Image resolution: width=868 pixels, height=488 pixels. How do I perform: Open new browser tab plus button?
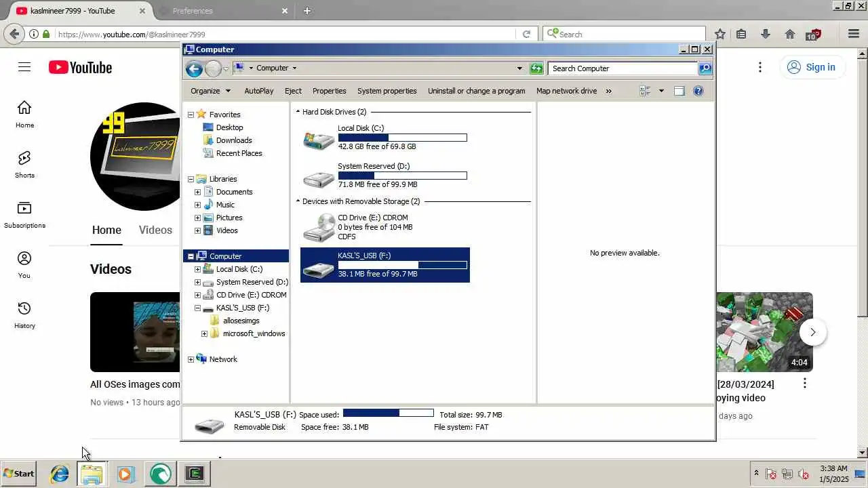(307, 11)
